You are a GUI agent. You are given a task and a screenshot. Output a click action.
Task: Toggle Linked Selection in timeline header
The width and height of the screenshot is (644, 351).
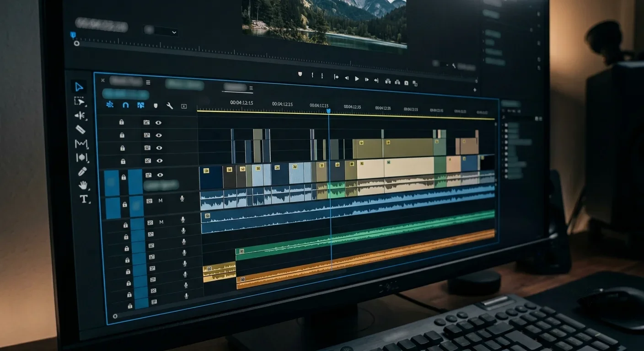point(141,106)
